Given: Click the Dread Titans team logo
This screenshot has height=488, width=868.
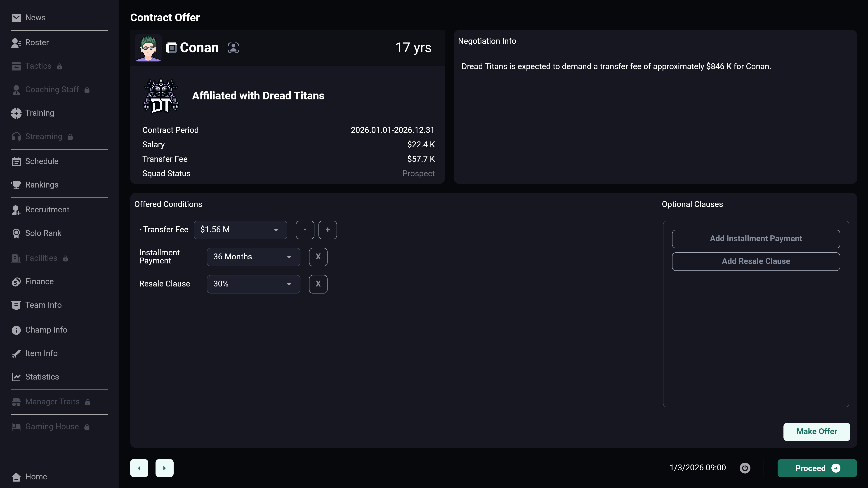Looking at the screenshot, I should click(161, 96).
